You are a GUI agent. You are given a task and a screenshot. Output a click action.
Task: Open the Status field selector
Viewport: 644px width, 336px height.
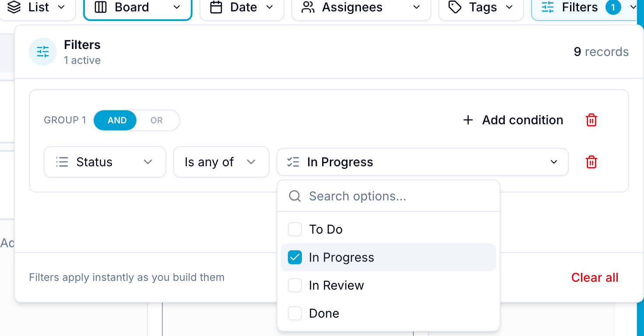(105, 162)
